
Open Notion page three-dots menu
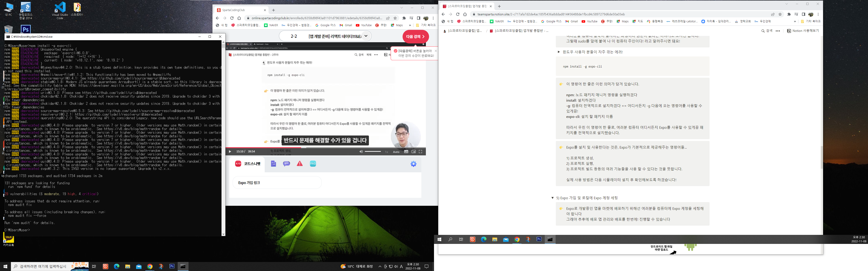click(x=778, y=31)
